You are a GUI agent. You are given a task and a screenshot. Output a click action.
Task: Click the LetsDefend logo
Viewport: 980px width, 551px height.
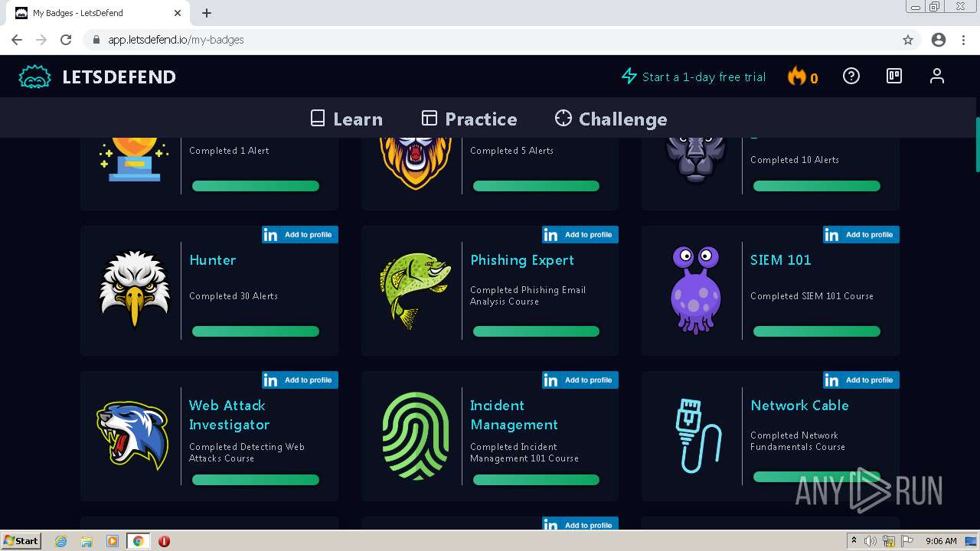(x=97, y=77)
